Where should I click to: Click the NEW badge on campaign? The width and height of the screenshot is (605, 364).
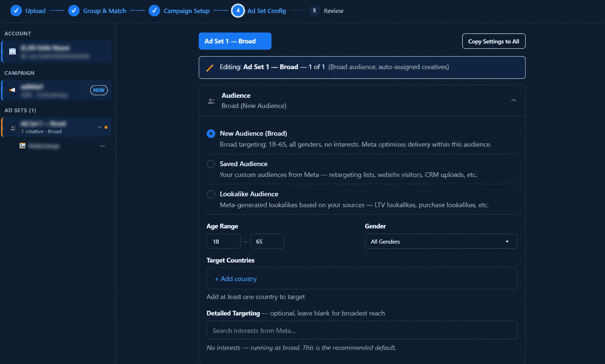[x=99, y=90]
